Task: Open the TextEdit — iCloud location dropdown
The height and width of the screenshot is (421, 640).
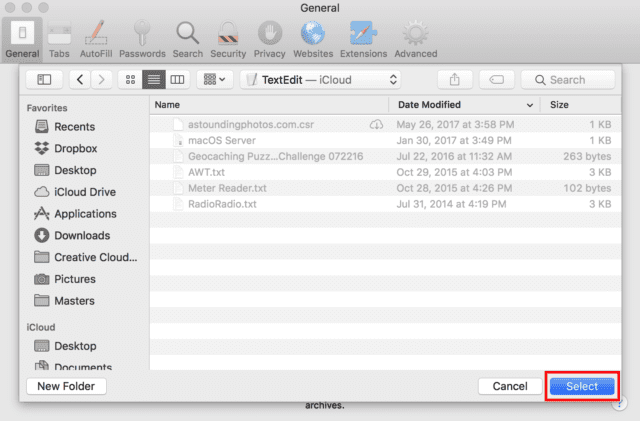Action: click(323, 79)
